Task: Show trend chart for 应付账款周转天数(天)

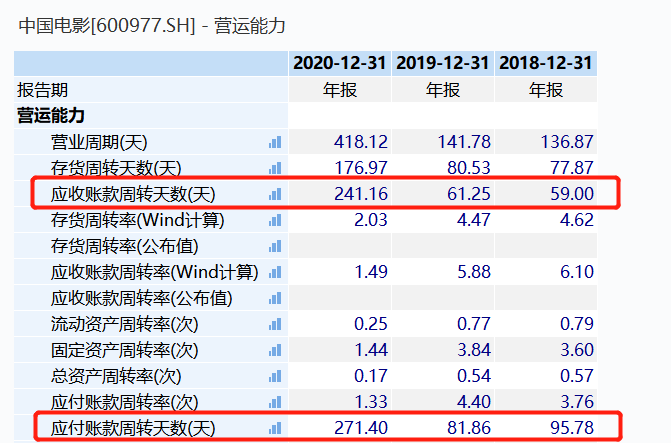Action: [x=275, y=428]
